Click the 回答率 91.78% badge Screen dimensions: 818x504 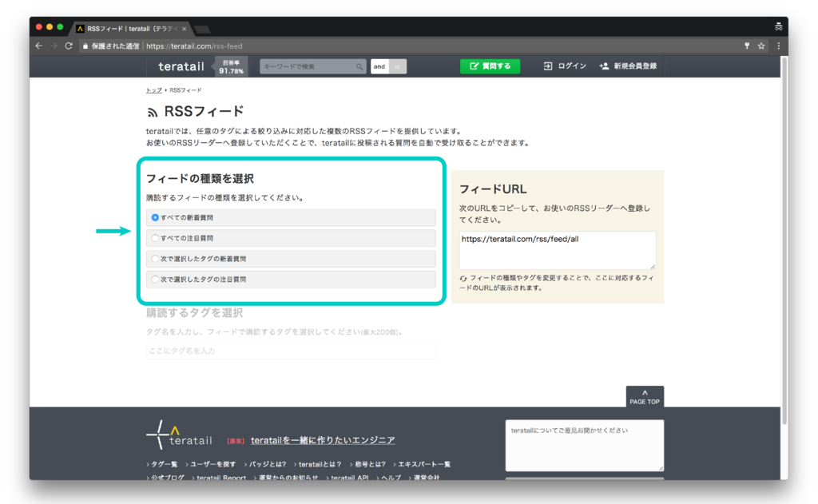click(x=231, y=67)
